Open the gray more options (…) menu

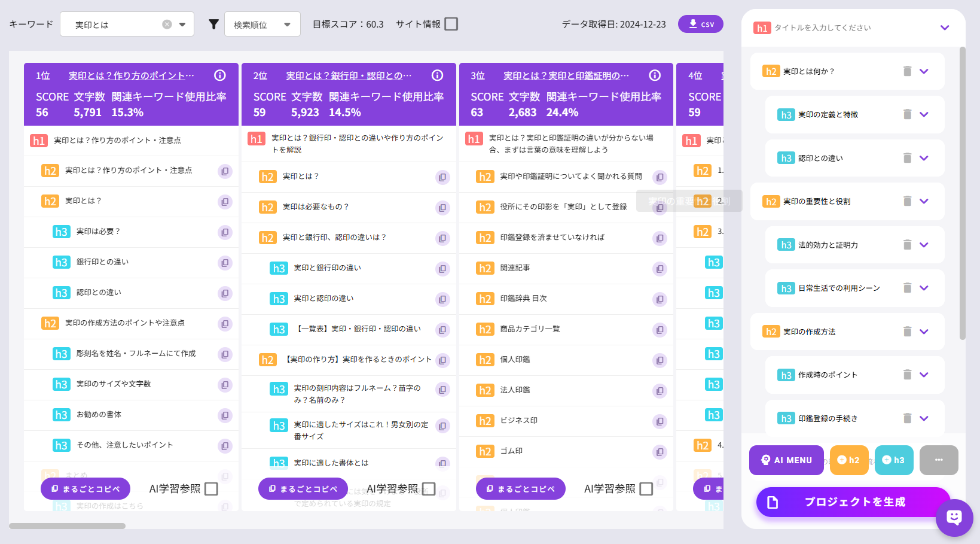tap(939, 460)
